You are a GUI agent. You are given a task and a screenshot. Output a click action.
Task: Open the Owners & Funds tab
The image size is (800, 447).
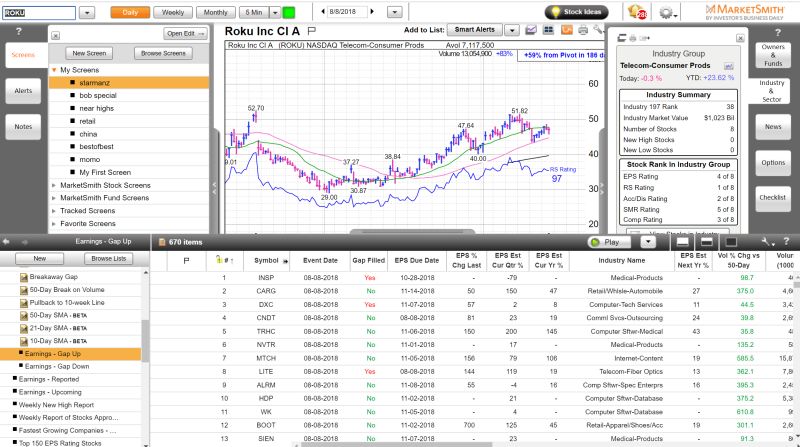point(773,55)
